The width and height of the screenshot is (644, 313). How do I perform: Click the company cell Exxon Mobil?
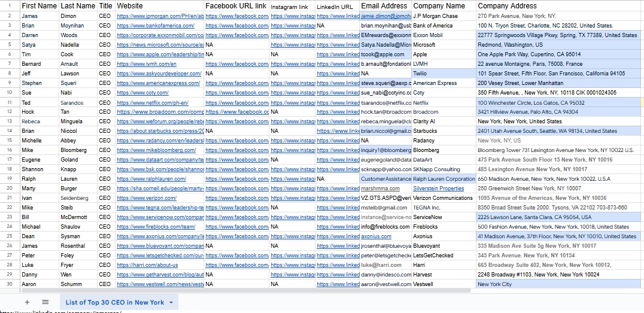[x=444, y=35]
